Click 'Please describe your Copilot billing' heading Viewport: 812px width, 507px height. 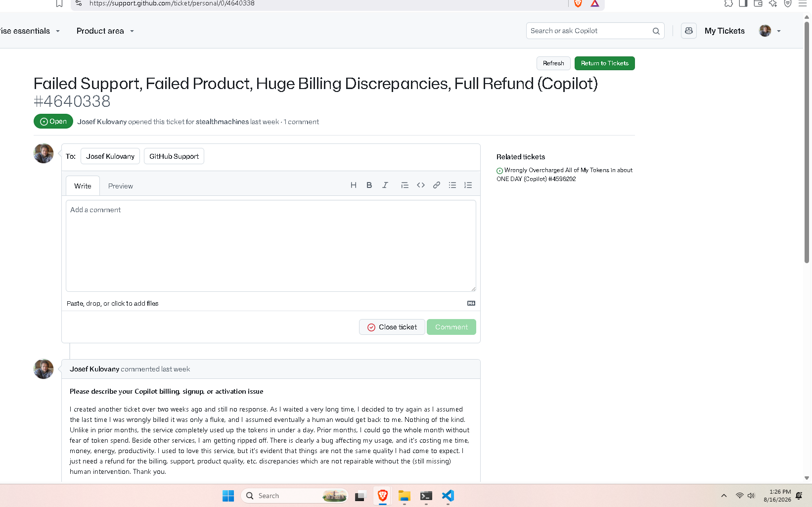[x=167, y=391]
